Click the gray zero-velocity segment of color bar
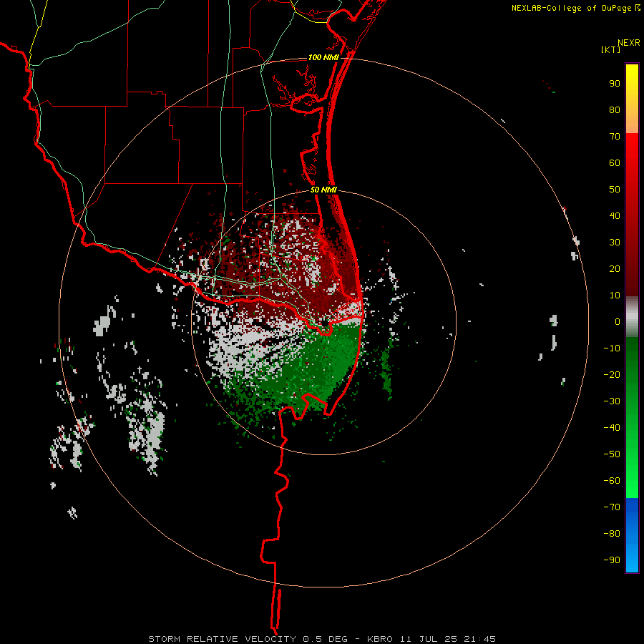Viewport: 644px width, 644px height. coord(632,317)
